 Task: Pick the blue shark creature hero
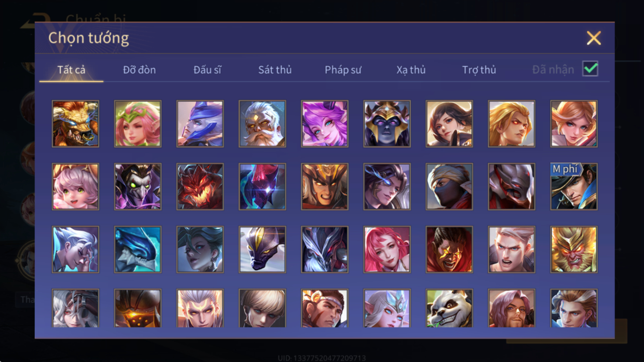point(138,250)
